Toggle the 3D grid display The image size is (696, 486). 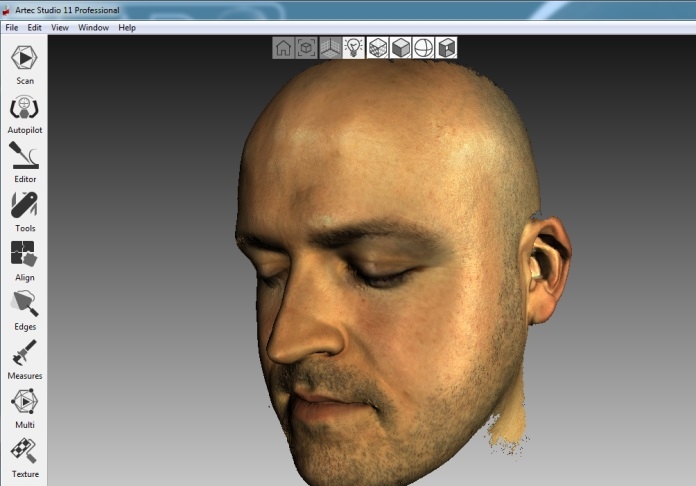[x=330, y=48]
